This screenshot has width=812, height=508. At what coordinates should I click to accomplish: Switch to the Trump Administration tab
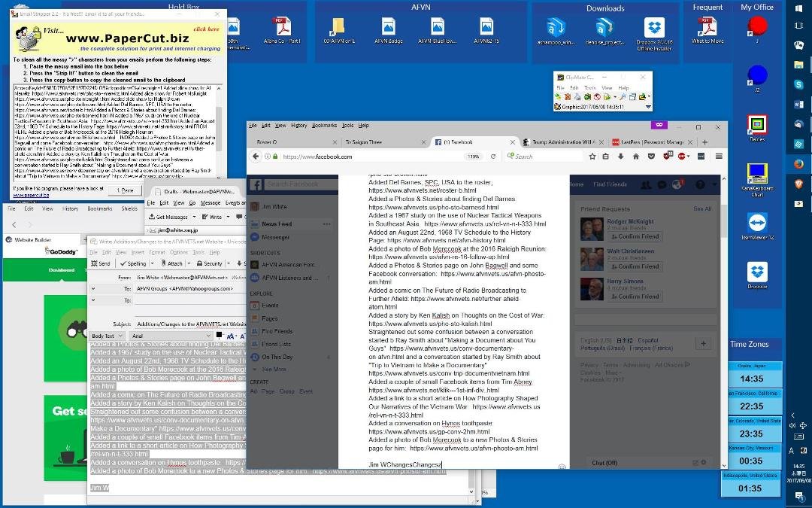pyautogui.click(x=563, y=142)
